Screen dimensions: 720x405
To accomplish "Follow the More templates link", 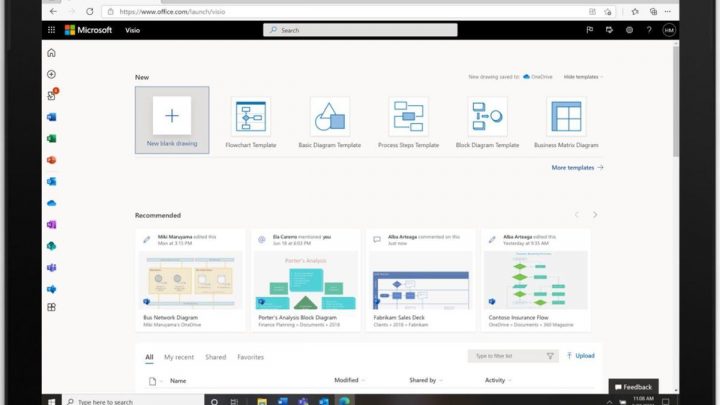I will click(577, 168).
